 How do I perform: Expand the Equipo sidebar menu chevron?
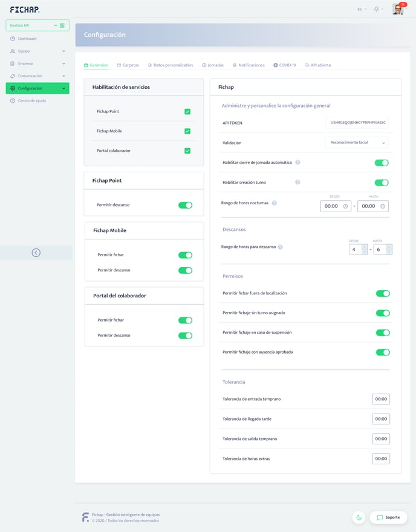coord(63,51)
